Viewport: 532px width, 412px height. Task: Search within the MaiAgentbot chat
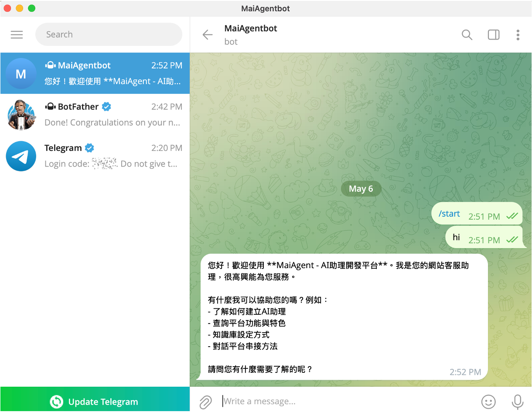(x=467, y=35)
